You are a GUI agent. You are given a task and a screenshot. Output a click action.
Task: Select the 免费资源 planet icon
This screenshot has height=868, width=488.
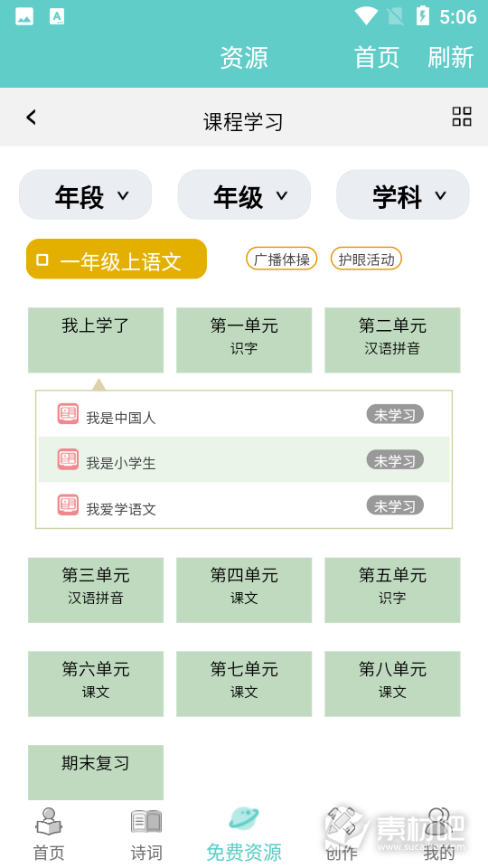tap(244, 819)
